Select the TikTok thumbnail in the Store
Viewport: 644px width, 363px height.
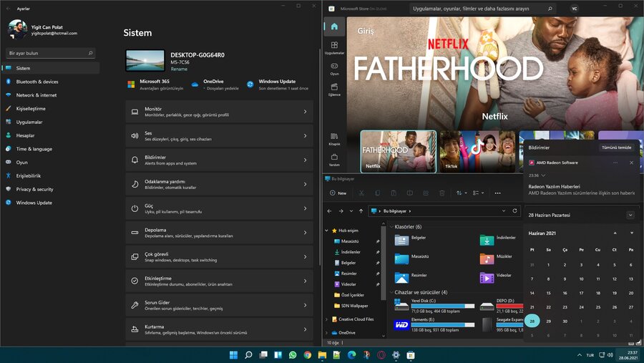tap(476, 152)
